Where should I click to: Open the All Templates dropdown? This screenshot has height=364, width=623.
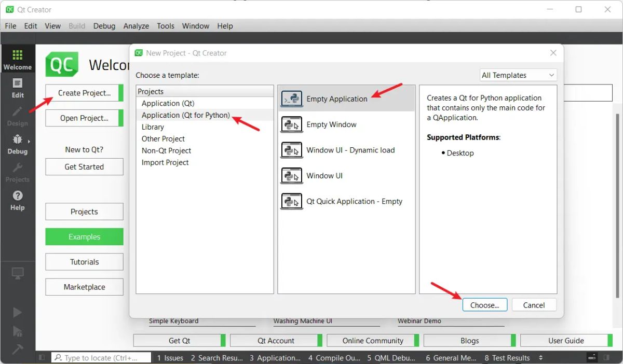518,75
